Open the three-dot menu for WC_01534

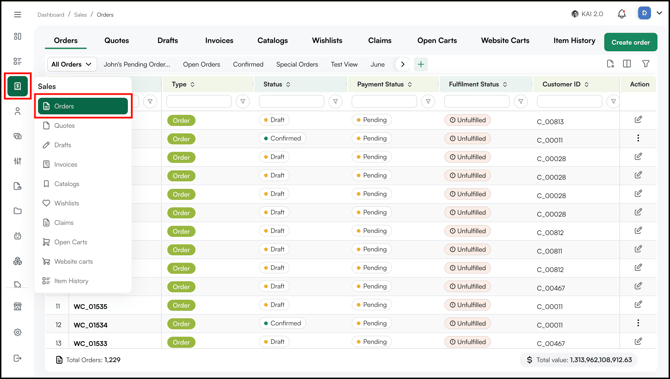[638, 323]
